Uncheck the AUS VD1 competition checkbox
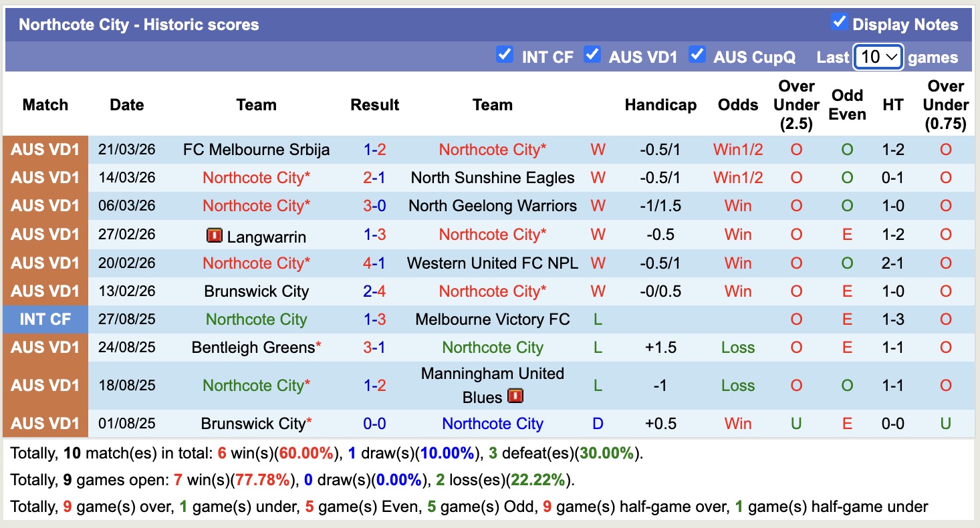980x528 pixels. point(593,56)
